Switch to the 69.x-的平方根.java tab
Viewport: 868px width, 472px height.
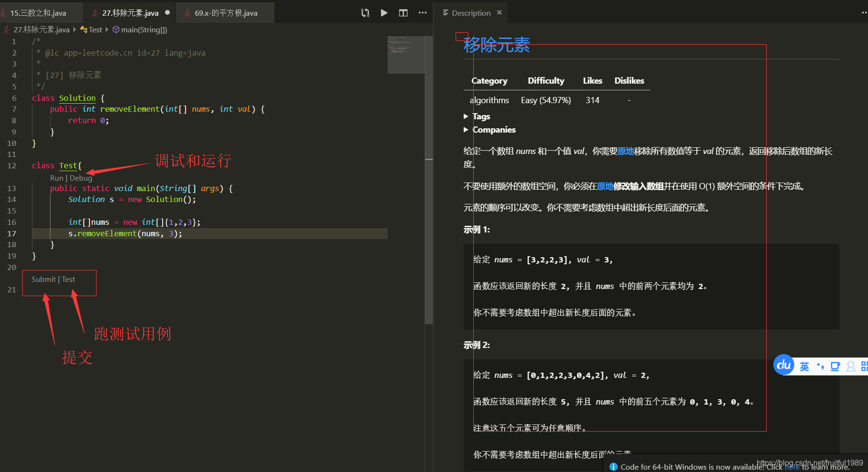point(225,13)
